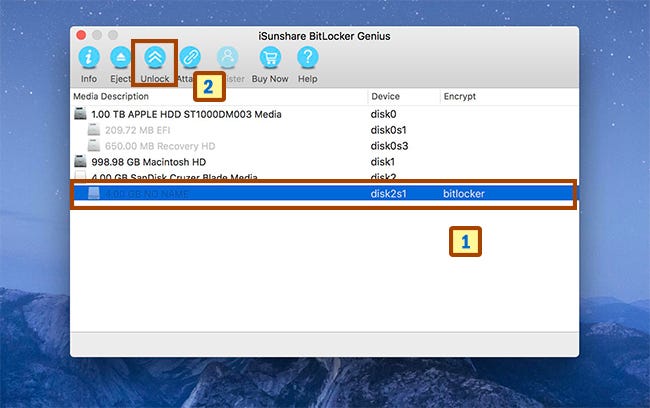The height and width of the screenshot is (408, 650).
Task: Select the SanDisk Cruzer Blade Media row
Action: pos(324,176)
